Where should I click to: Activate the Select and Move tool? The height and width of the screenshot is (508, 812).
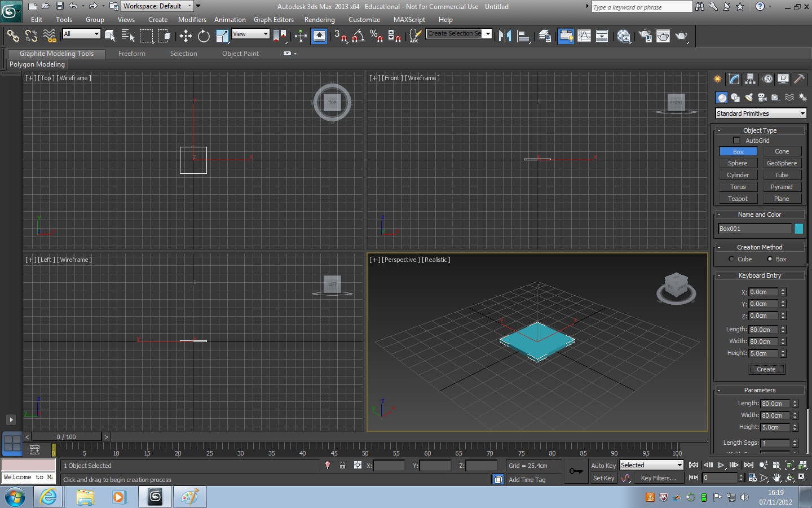point(186,36)
